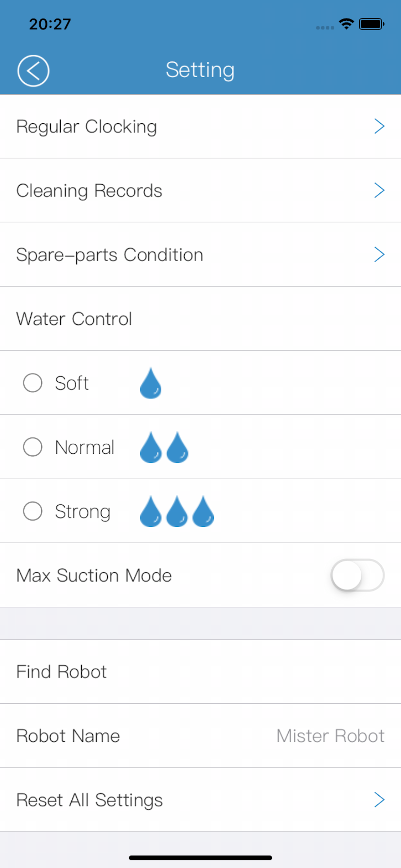Image resolution: width=401 pixels, height=868 pixels.
Task: Open Spare-parts Condition via its chevron
Action: (379, 254)
